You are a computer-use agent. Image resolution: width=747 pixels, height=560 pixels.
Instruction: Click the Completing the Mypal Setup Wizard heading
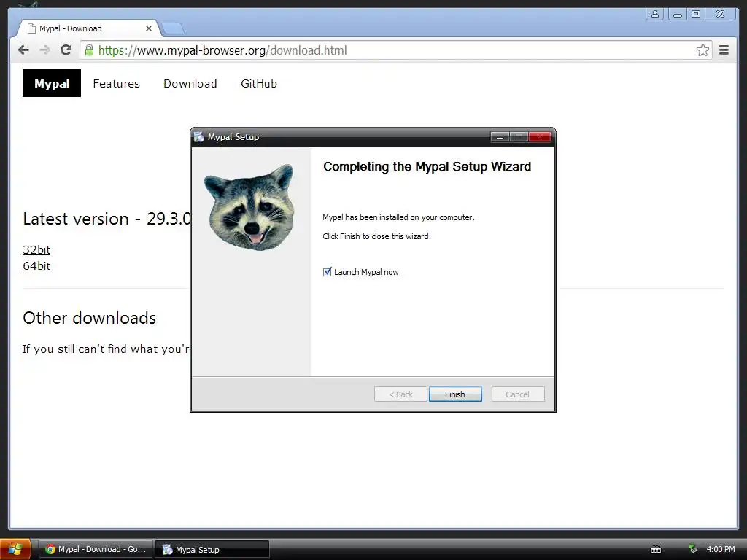pyautogui.click(x=427, y=166)
